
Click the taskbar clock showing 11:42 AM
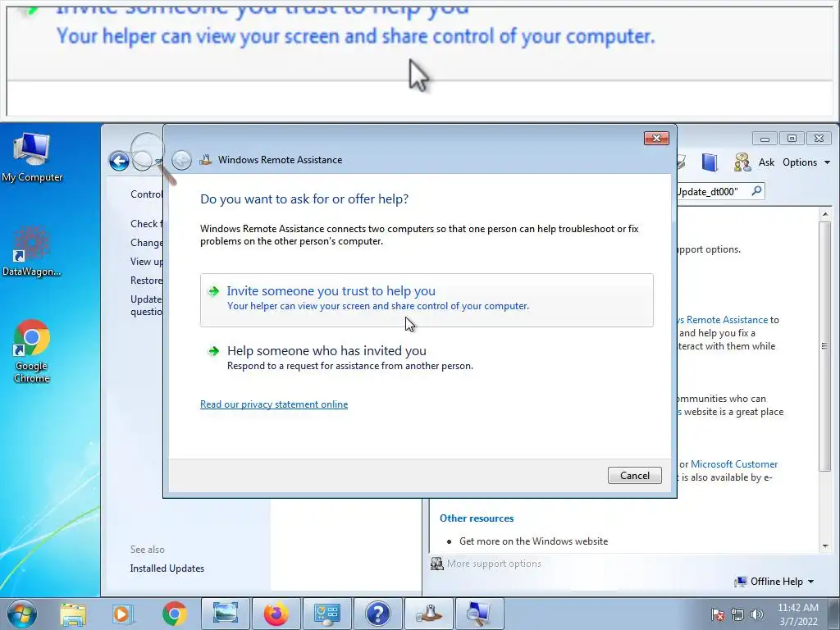click(797, 614)
